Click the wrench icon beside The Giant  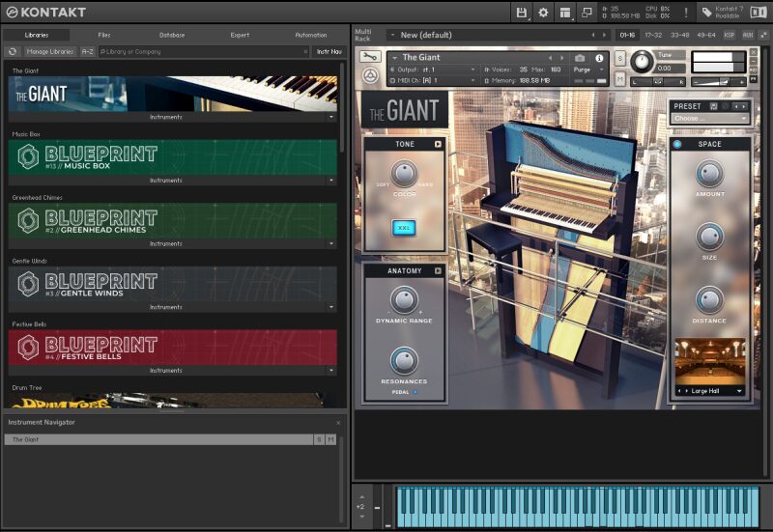tap(369, 57)
